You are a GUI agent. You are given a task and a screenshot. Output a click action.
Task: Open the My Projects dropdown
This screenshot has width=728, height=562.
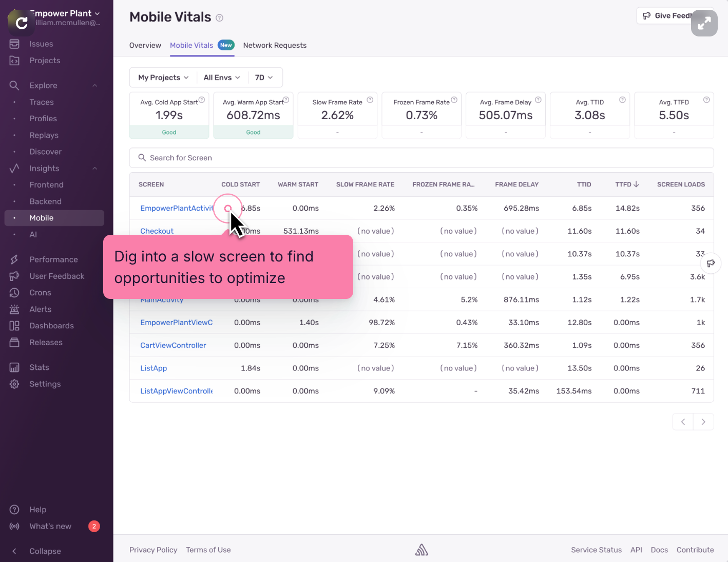tap(163, 78)
